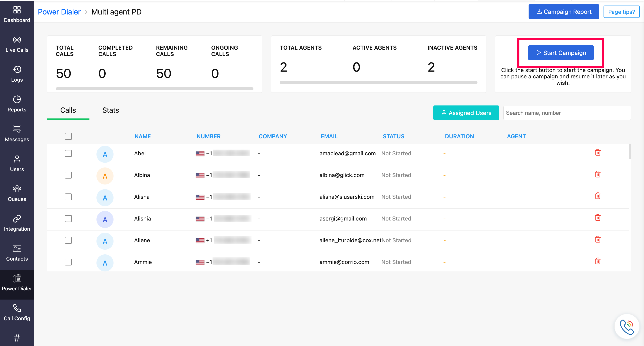This screenshot has width=644, height=346.
Task: Open the Logs history icon
Action: pos(17,69)
